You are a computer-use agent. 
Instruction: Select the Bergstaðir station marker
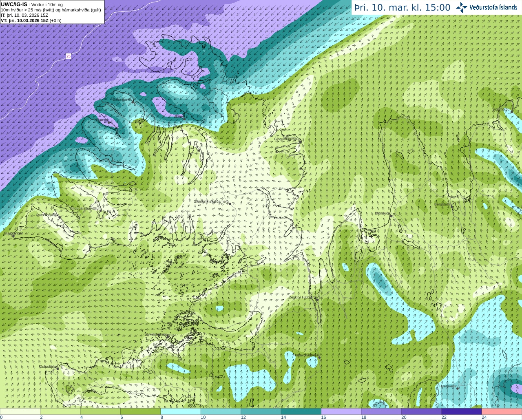tap(452, 207)
